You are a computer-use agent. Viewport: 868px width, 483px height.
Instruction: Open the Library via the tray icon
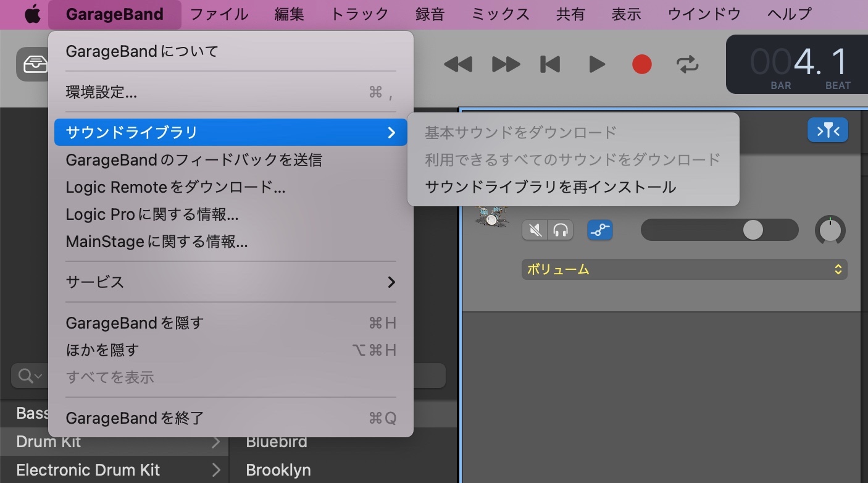tap(31, 64)
